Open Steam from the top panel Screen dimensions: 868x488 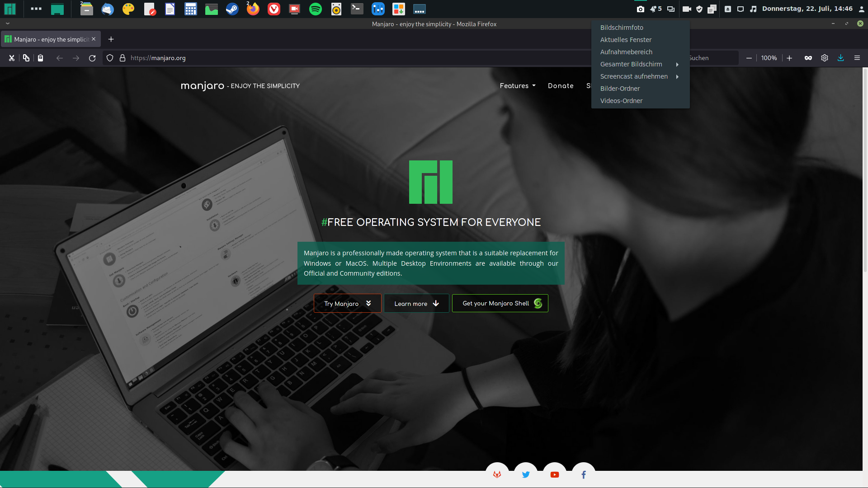coord(232,9)
